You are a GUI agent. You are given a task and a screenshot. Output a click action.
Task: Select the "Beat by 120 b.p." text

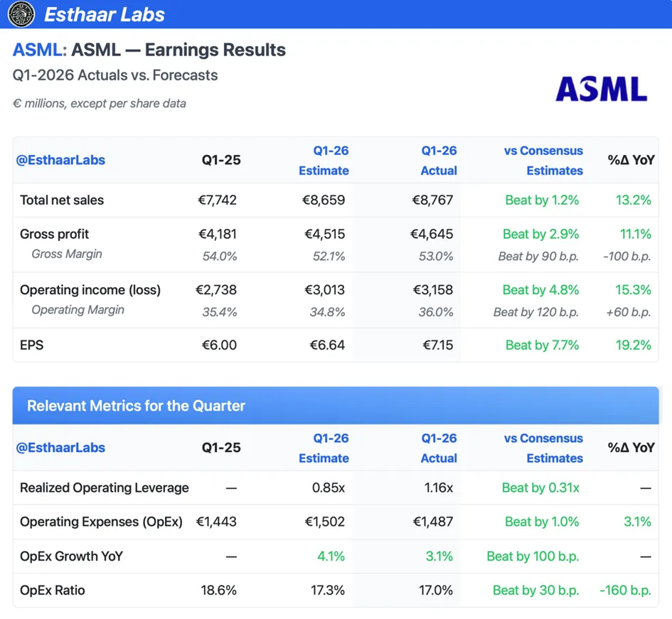click(536, 312)
